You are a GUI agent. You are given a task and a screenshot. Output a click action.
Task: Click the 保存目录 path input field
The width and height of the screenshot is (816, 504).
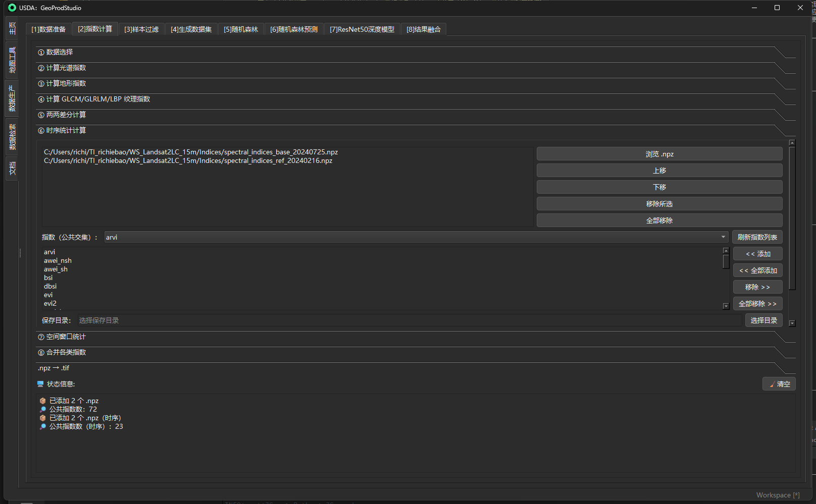409,320
